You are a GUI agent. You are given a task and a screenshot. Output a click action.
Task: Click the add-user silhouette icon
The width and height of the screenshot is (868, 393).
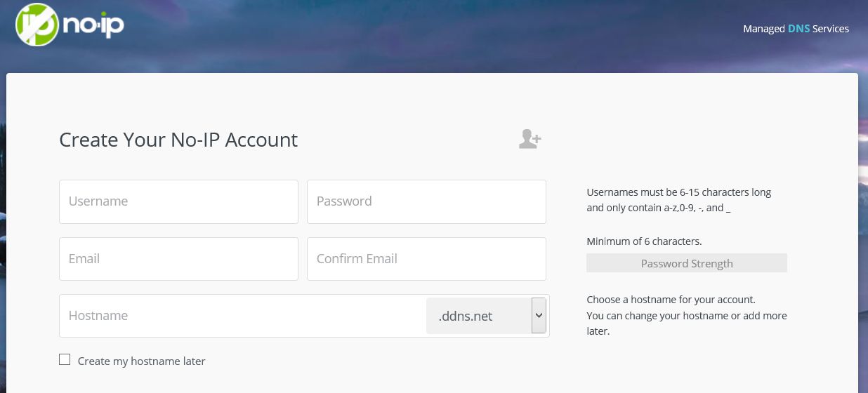pos(530,139)
